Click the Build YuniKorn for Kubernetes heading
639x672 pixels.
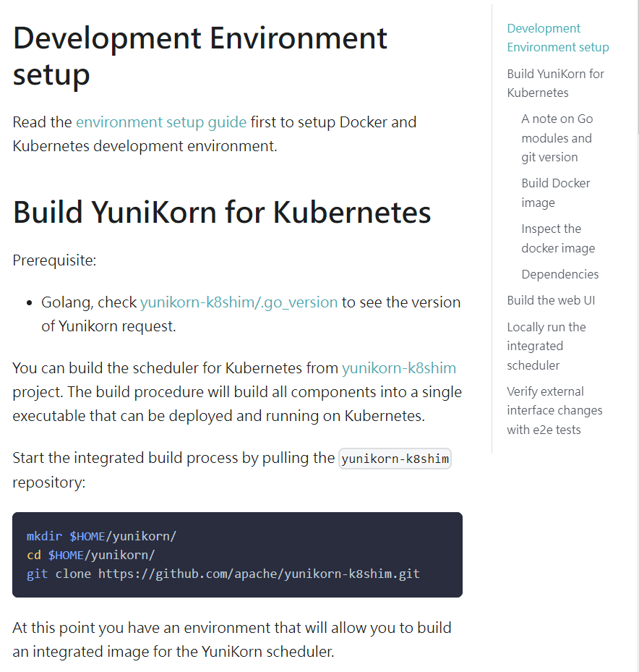(x=222, y=212)
